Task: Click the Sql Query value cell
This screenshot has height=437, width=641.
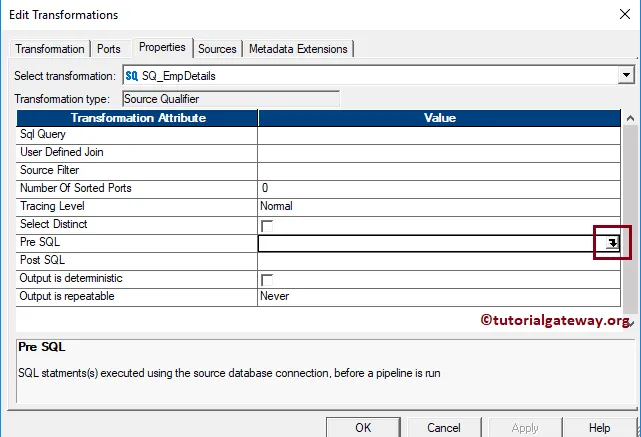Action: point(439,135)
